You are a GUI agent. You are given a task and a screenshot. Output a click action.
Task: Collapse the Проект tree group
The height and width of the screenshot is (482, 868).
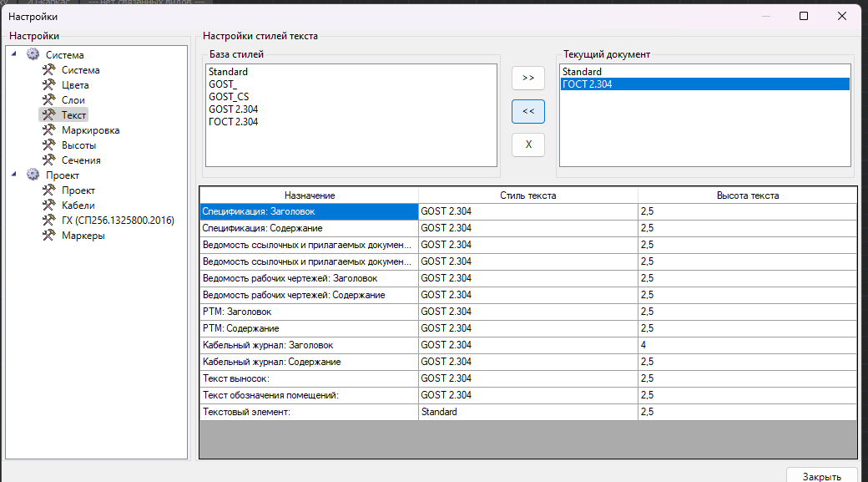[x=15, y=175]
